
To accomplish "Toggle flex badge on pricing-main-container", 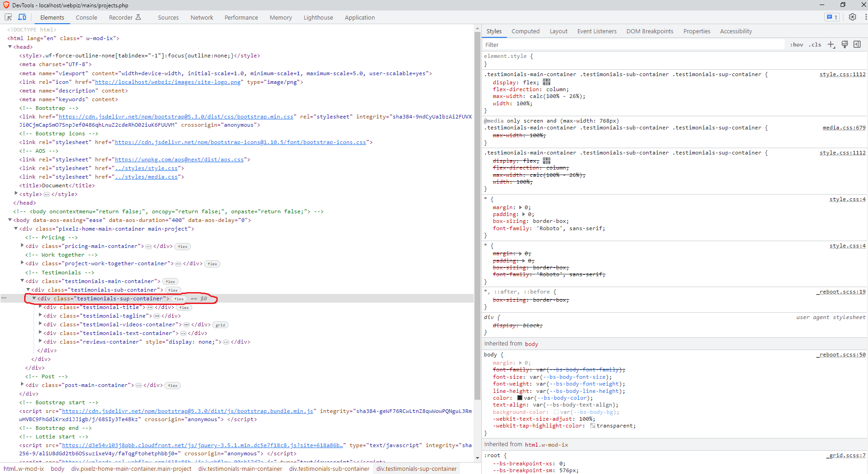I will [183, 247].
